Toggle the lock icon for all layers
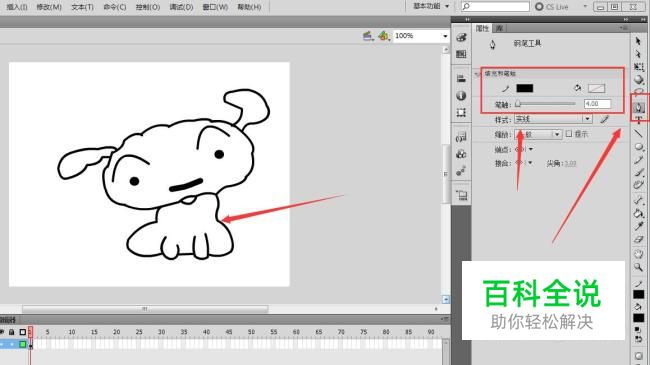This screenshot has width=650, height=365. click(x=12, y=332)
